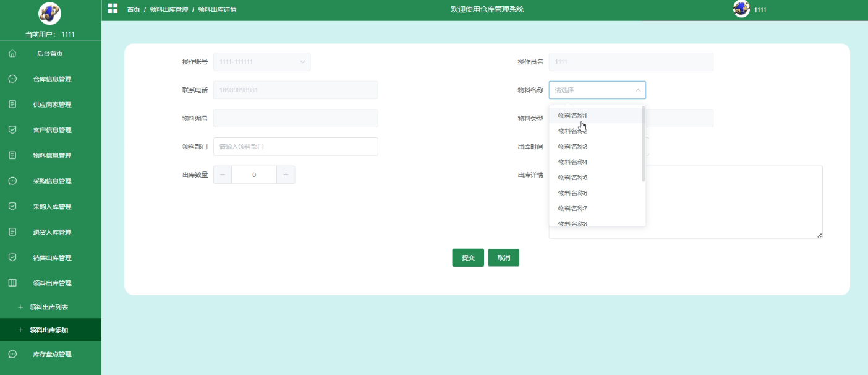Choose 物料名称6 from the list
The height and width of the screenshot is (375, 868).
coord(596,193)
